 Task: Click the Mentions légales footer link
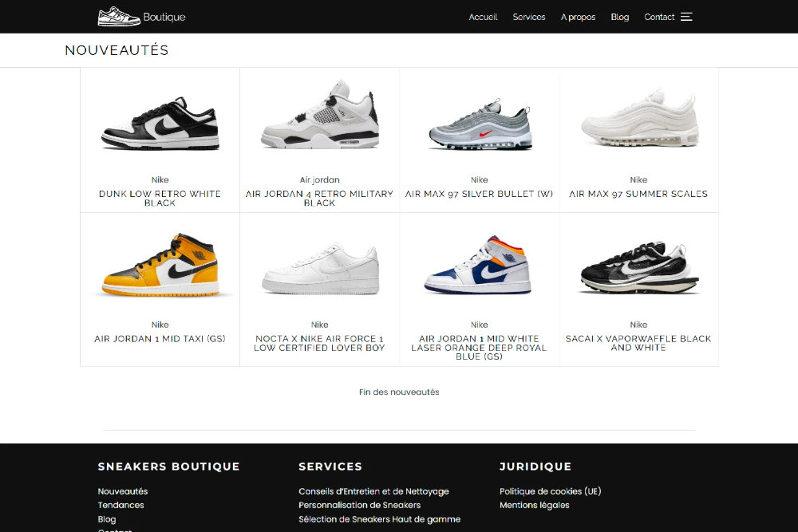(535, 505)
